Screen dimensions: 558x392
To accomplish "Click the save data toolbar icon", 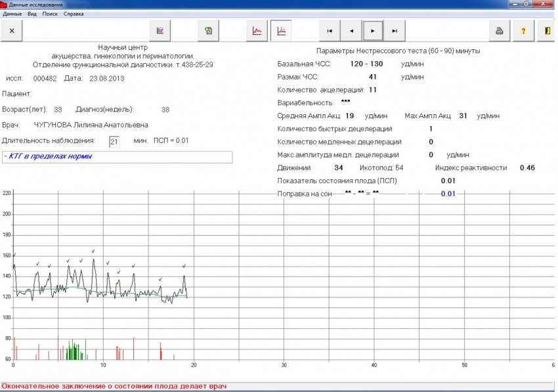I will [208, 31].
